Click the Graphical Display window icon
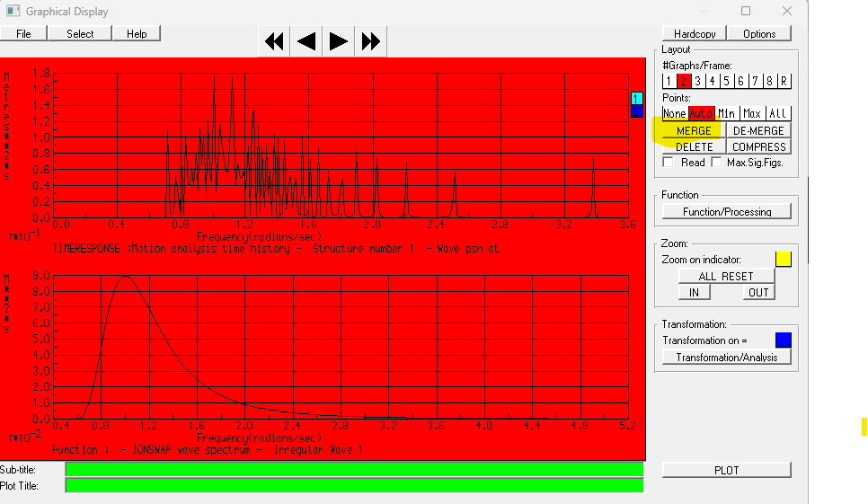The image size is (868, 504). [x=13, y=11]
